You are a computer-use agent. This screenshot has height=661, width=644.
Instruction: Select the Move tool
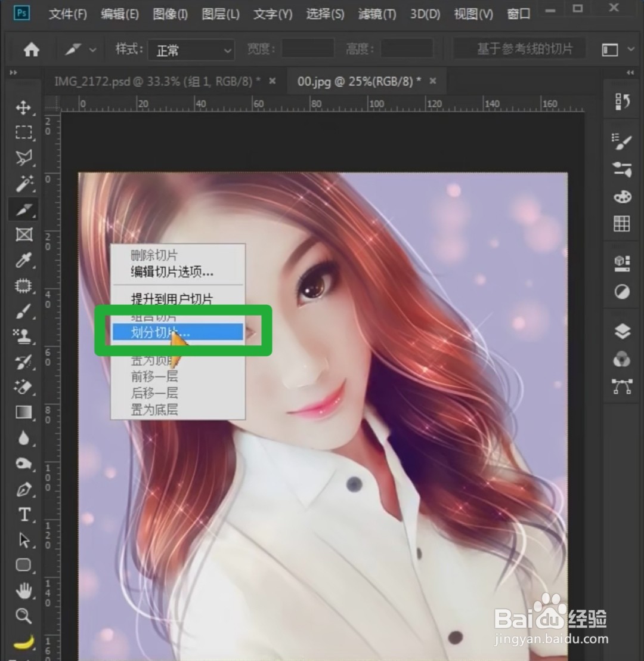point(23,107)
